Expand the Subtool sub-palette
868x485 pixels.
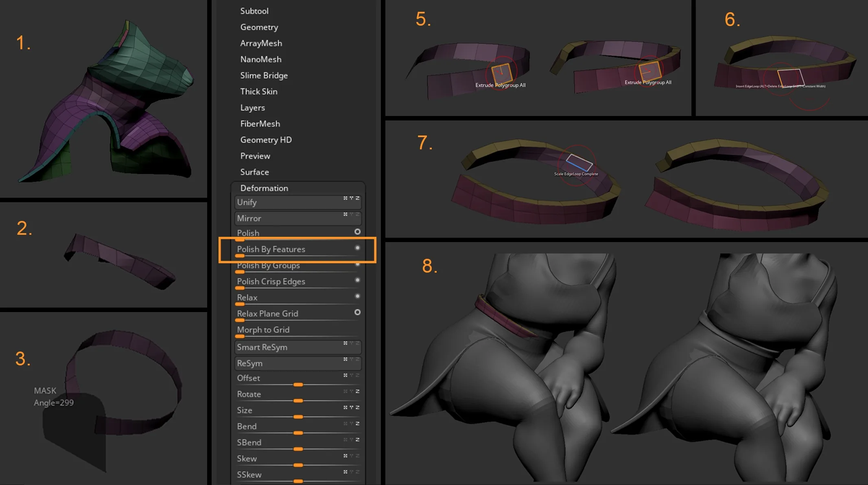coord(254,11)
